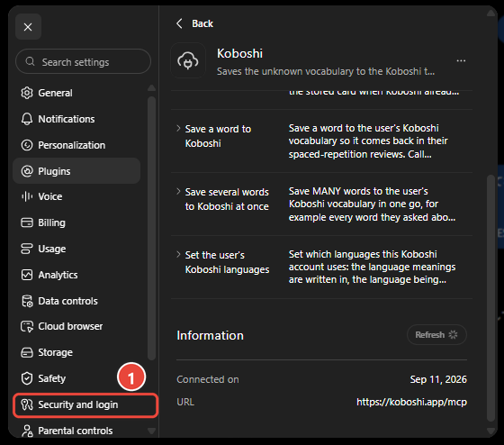The width and height of the screenshot is (504, 445).
Task: Open the Usage section
Action: (x=76, y=249)
